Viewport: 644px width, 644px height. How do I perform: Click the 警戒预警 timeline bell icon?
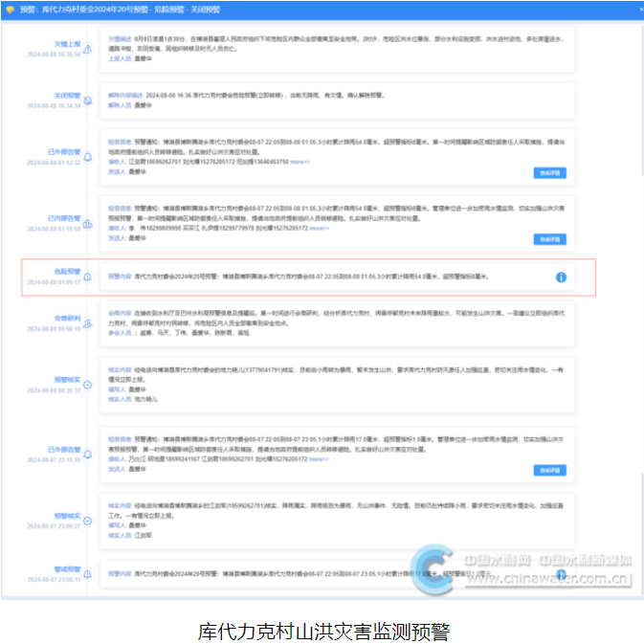(88, 572)
